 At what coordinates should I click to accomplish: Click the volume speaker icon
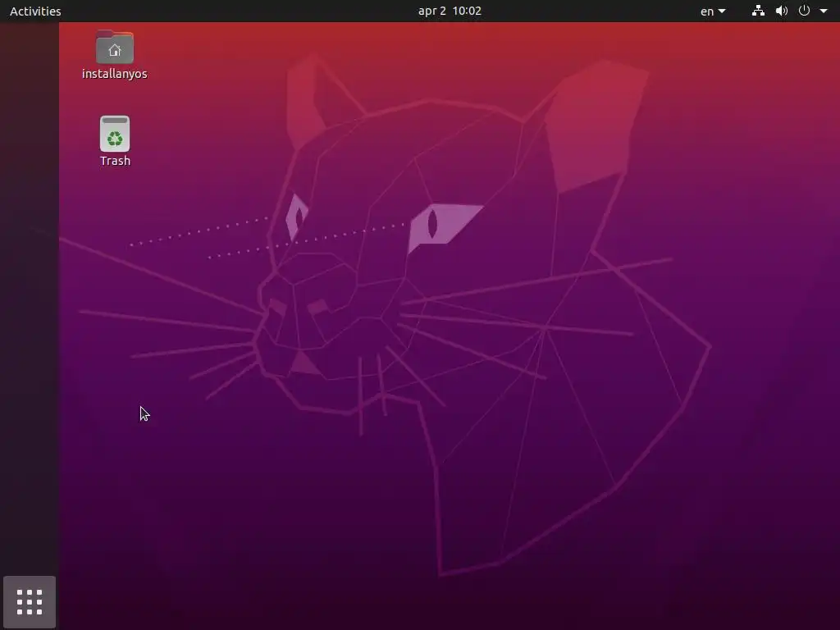point(782,11)
